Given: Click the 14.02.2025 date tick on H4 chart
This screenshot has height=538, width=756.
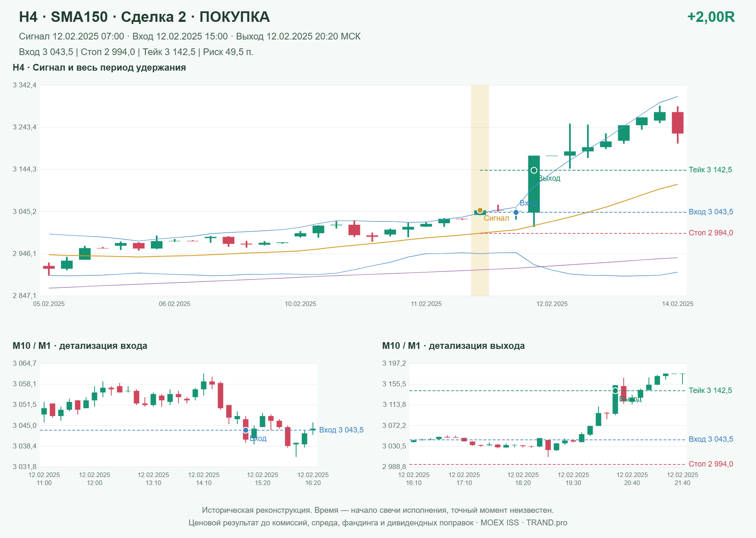Looking at the screenshot, I should pyautogui.click(x=677, y=304).
